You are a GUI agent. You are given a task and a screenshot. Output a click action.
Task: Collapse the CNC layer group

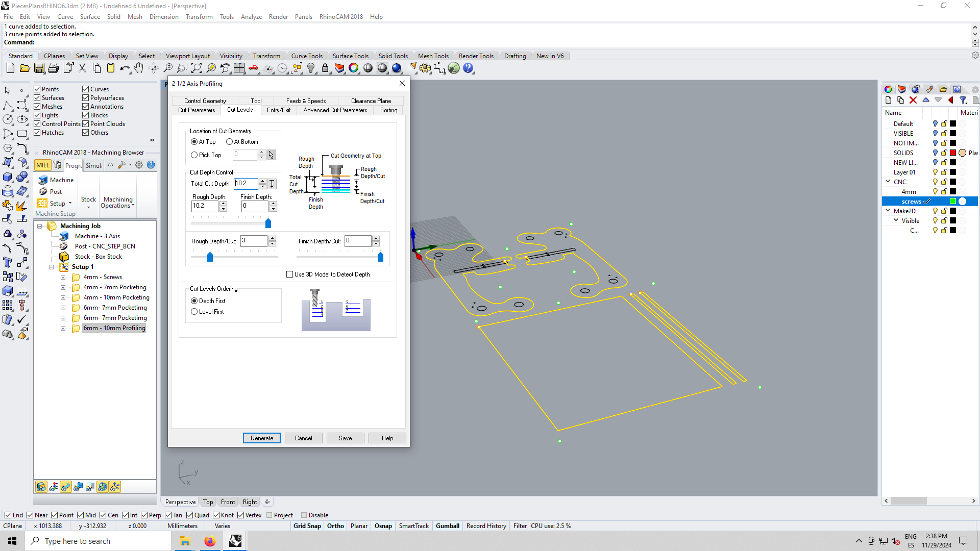click(888, 182)
